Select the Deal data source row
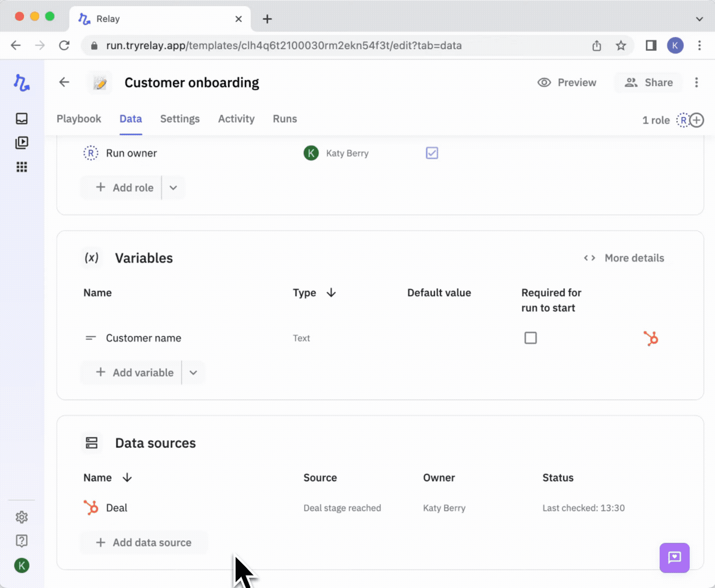The height and width of the screenshot is (588, 715). point(117,508)
